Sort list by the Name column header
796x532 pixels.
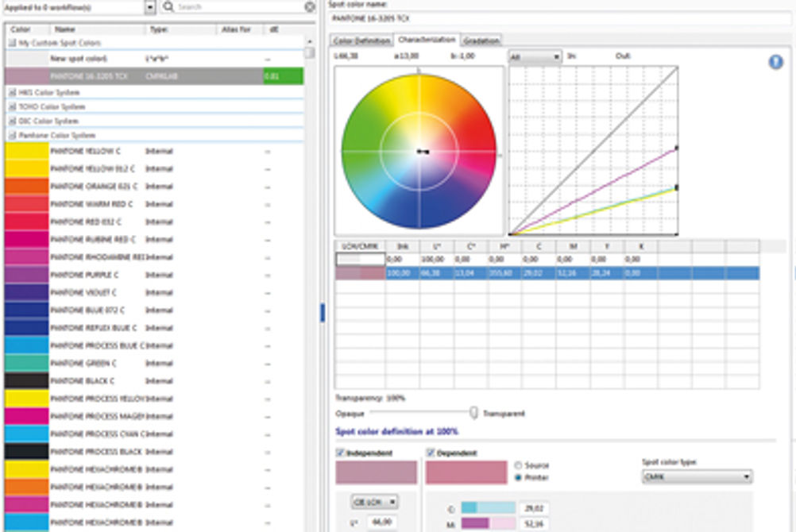click(98, 29)
